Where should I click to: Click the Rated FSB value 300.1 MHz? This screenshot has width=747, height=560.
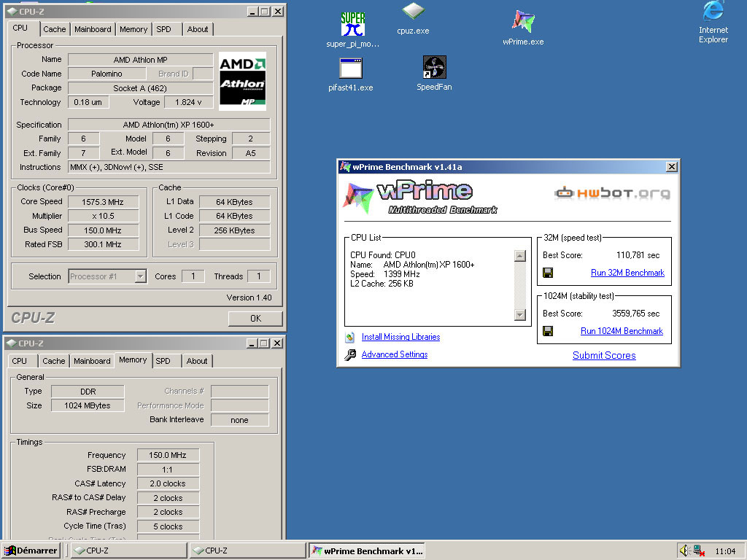pyautogui.click(x=103, y=244)
